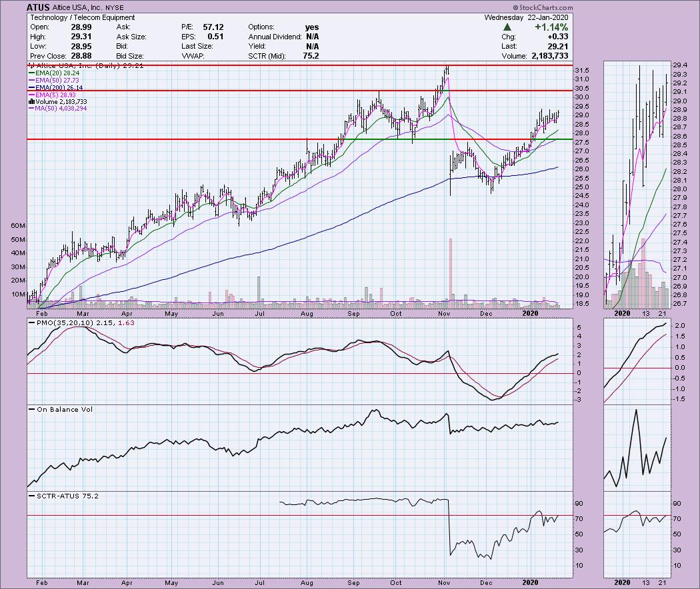Click the NYSE exchange label
Screen dimensions: 700x589
115,7
